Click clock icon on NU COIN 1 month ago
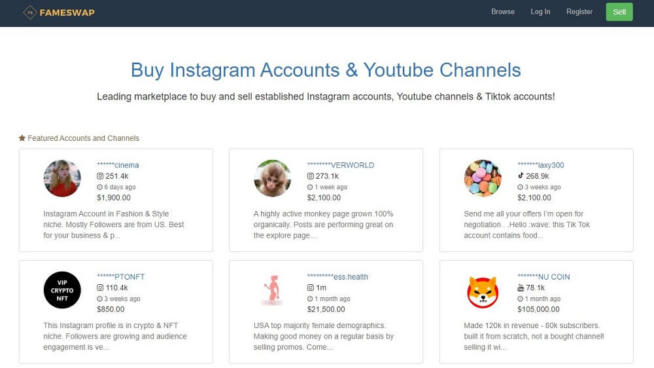 pos(520,299)
